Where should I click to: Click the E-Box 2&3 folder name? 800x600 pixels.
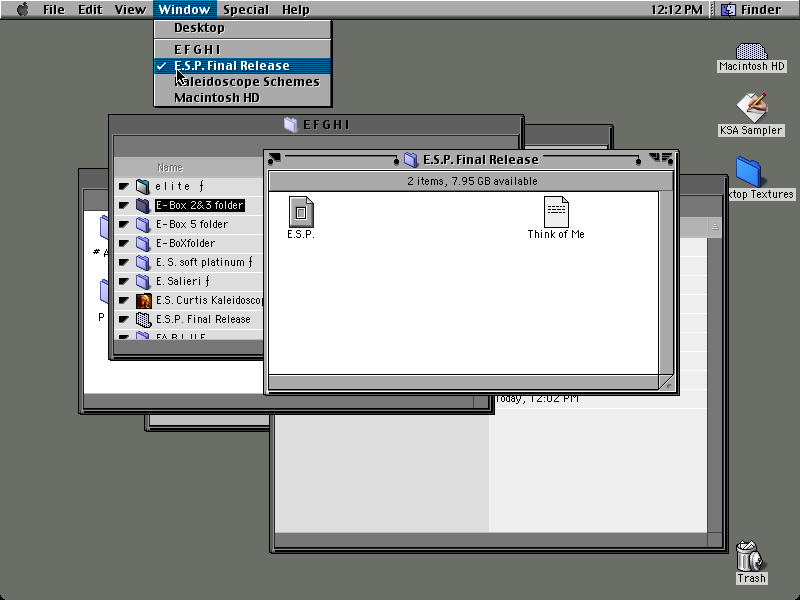(x=200, y=206)
